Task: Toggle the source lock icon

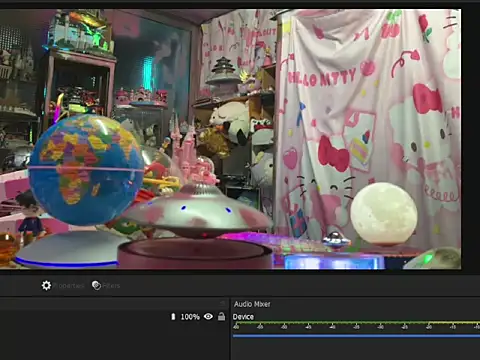Action: (x=221, y=316)
